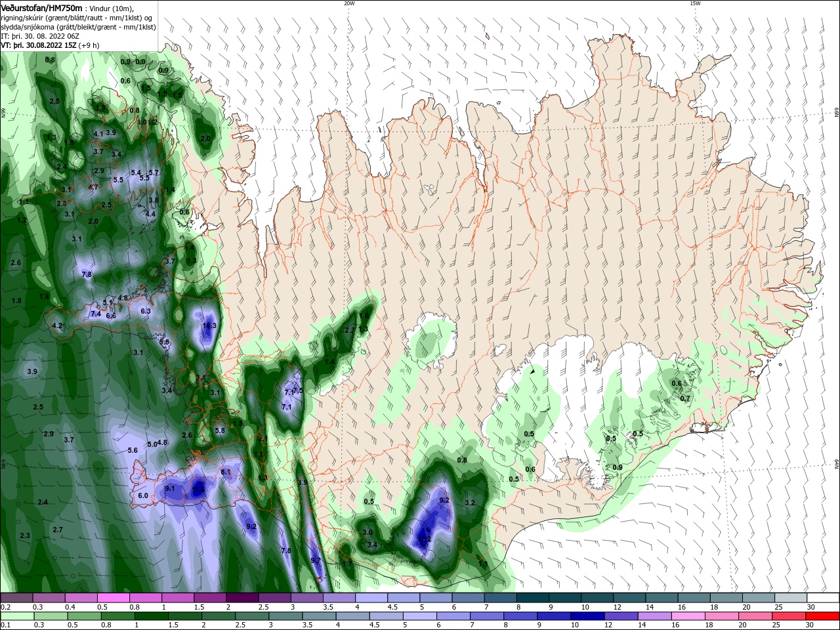Click the 'rigning/skúrir' description line in the header

click(77, 17)
